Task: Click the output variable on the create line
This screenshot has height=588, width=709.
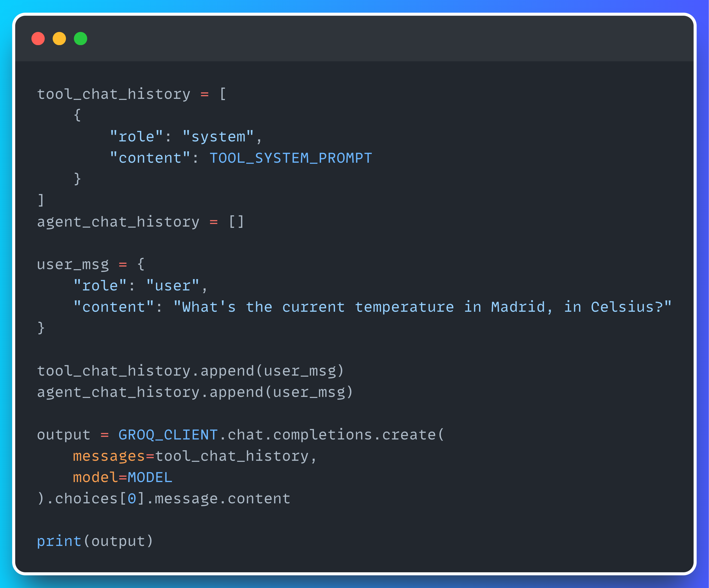Action: pyautogui.click(x=64, y=435)
